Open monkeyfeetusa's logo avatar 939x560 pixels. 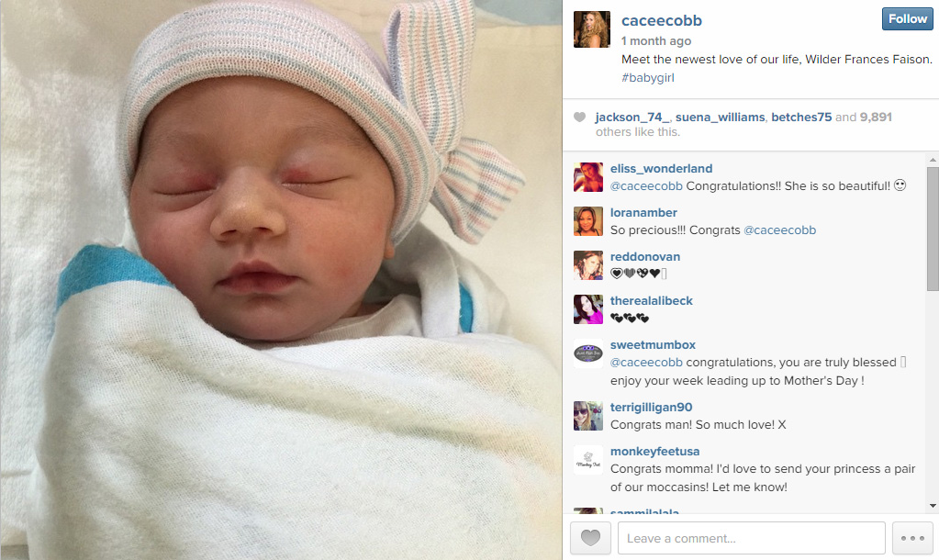click(x=588, y=460)
